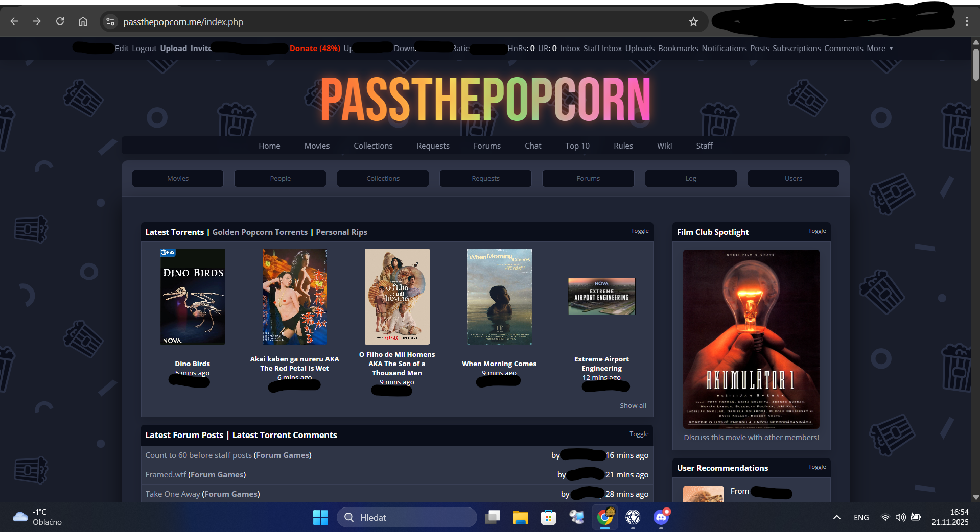Expand the More dropdown in the user bar
Viewport: 980px width, 532px height.
[x=879, y=49]
